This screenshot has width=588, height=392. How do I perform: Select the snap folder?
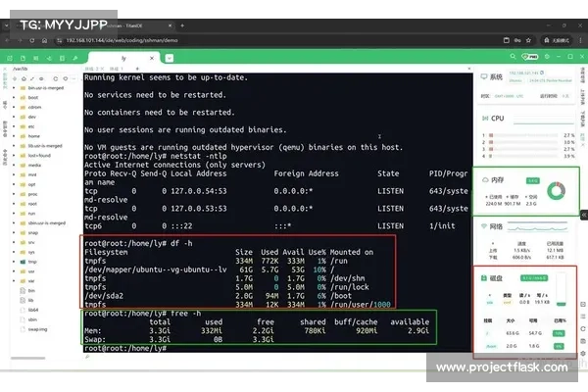33,233
